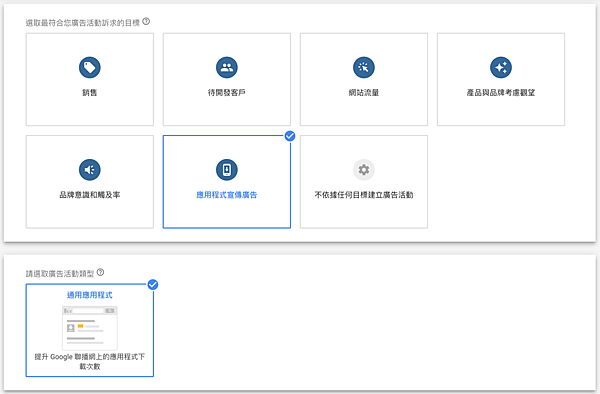
Task: Select the 待開發客戶 goal label
Action: coord(227,93)
